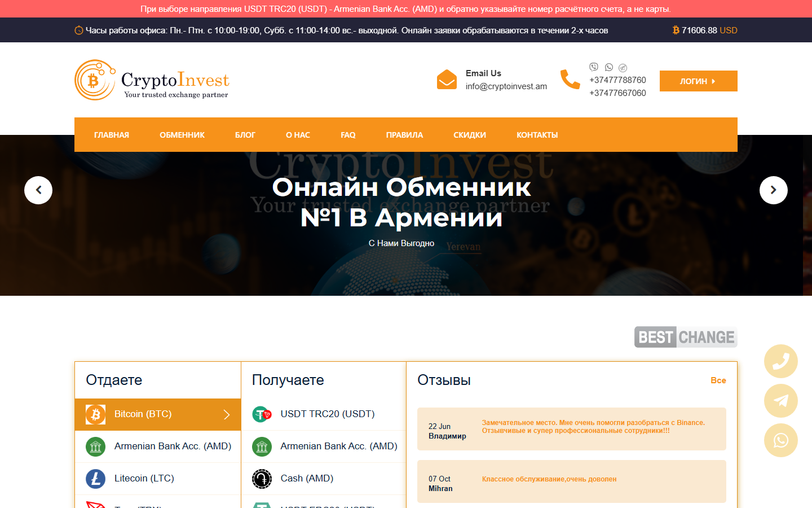Click the info@cryptoinvest.am email link
The width and height of the screenshot is (812, 508).
point(506,86)
